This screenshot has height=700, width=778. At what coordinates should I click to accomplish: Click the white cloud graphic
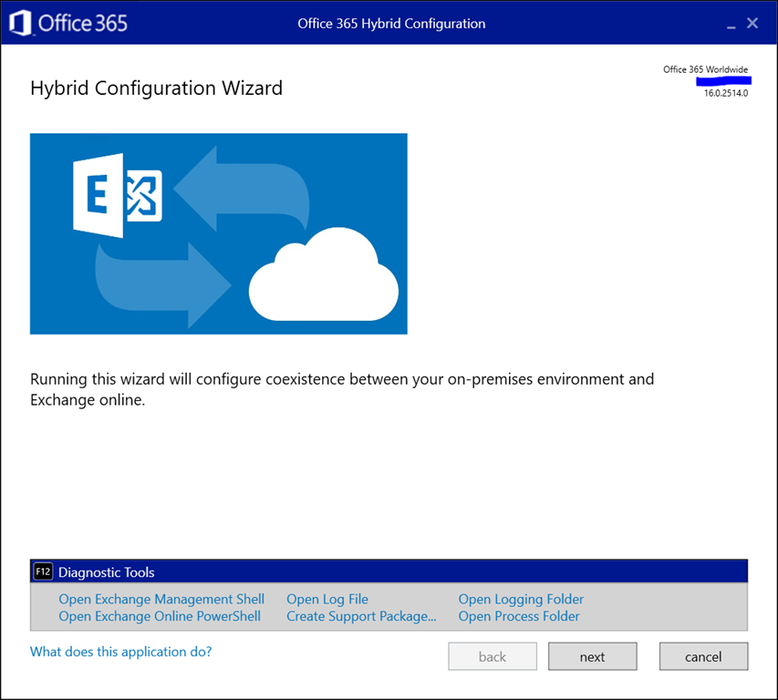click(x=324, y=278)
